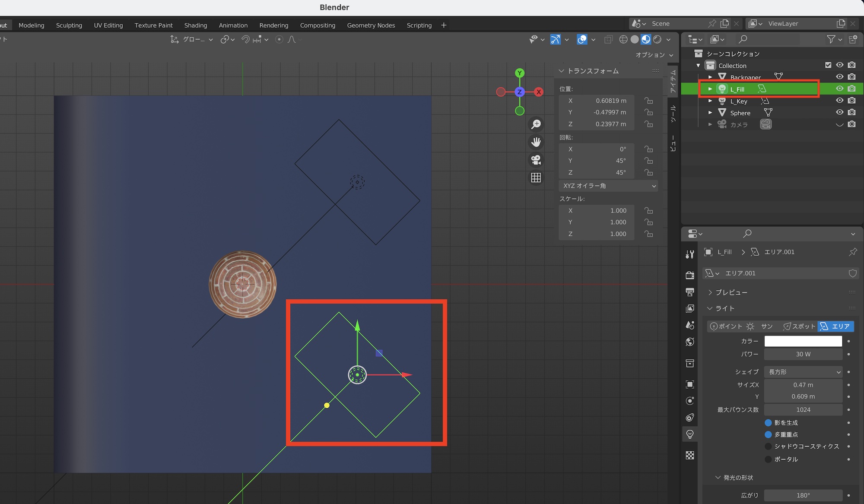
Task: Hide L_Key light with eye icon
Action: [x=839, y=101]
